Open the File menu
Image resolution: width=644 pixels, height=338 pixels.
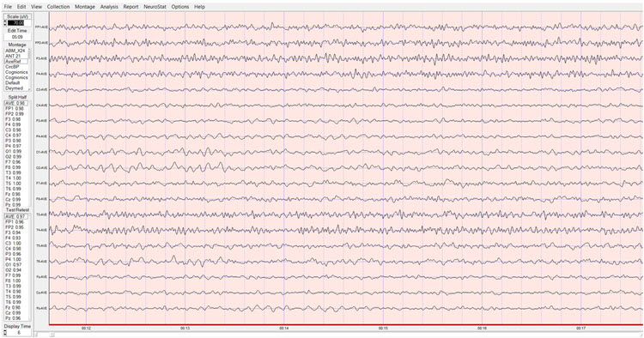(x=8, y=7)
